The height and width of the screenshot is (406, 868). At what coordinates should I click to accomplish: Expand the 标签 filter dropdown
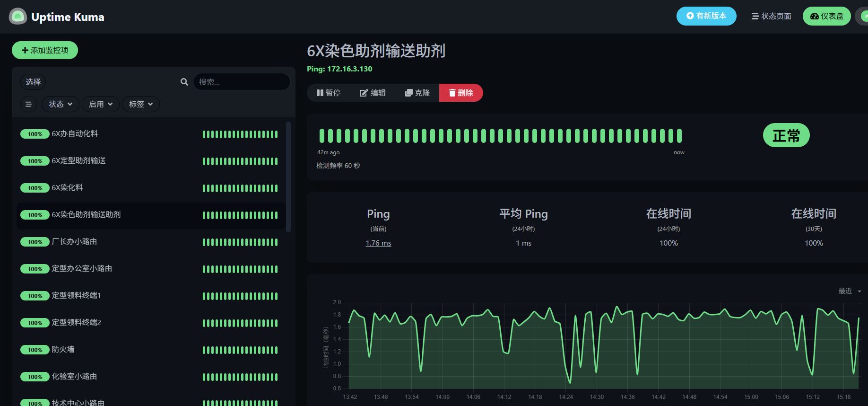[x=141, y=104]
